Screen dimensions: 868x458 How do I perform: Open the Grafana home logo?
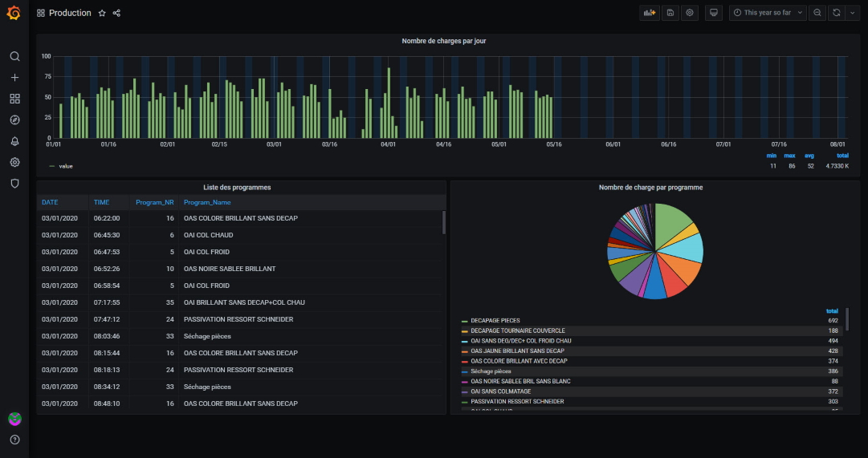14,14
